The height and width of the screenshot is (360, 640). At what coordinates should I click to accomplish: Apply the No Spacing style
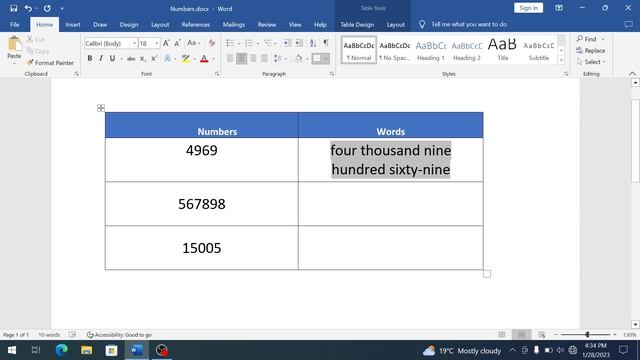[x=394, y=50]
